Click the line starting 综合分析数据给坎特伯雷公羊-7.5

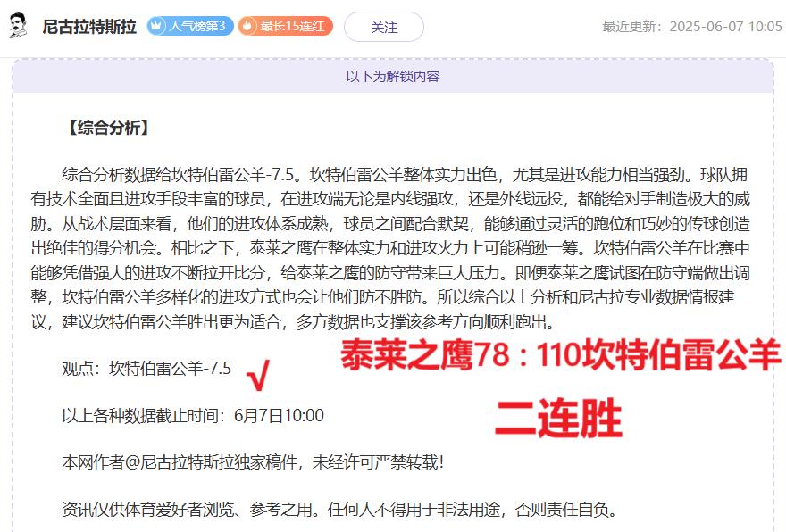pos(405,174)
